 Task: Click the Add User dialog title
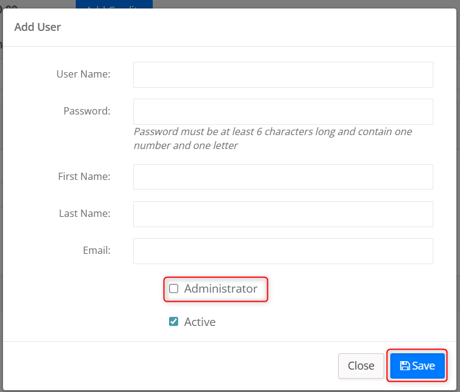point(38,27)
